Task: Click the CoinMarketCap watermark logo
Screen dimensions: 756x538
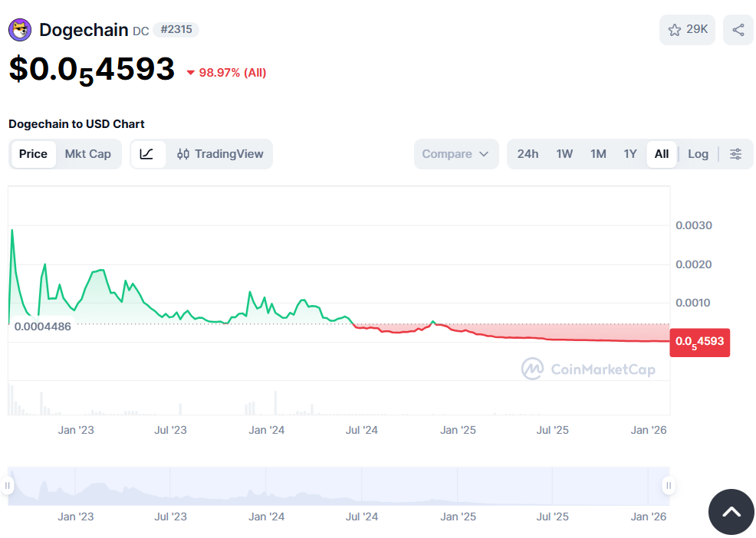Action: point(588,369)
